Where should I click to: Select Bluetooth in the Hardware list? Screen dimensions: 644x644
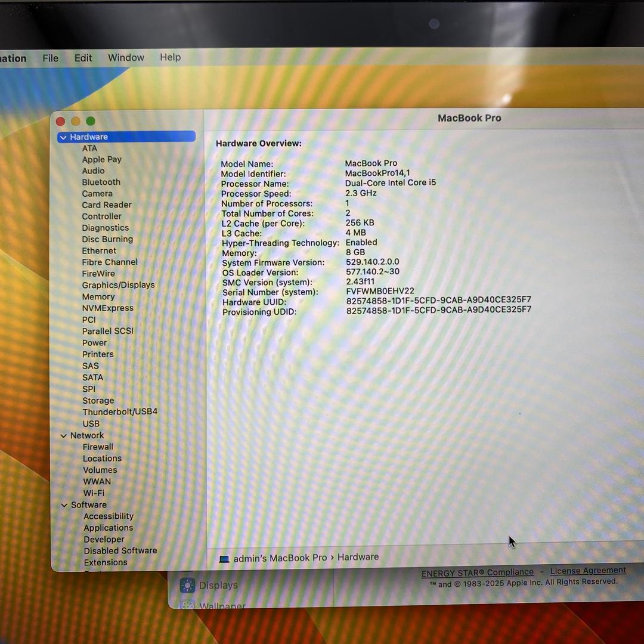[101, 182]
